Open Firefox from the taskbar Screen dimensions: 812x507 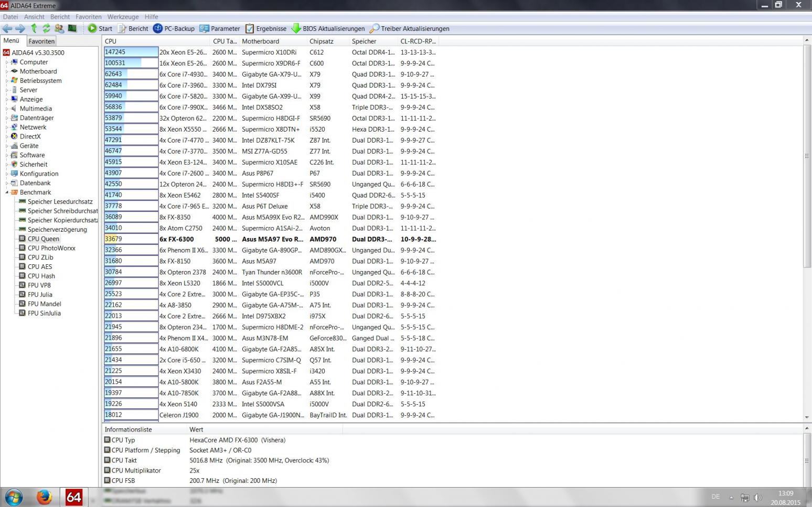pyautogui.click(x=44, y=497)
